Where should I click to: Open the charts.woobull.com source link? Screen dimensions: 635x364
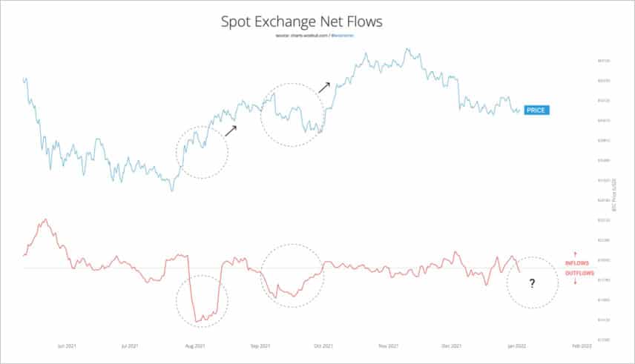click(x=302, y=36)
